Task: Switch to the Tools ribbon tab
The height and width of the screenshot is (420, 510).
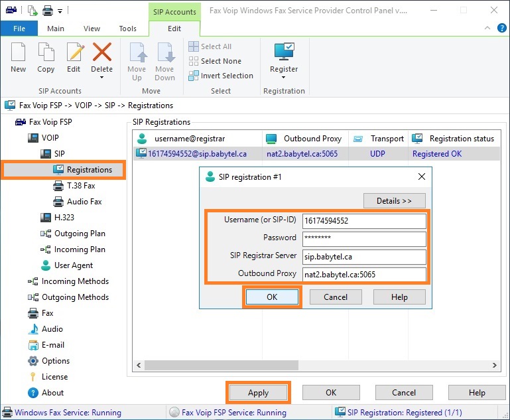Action: tap(128, 29)
